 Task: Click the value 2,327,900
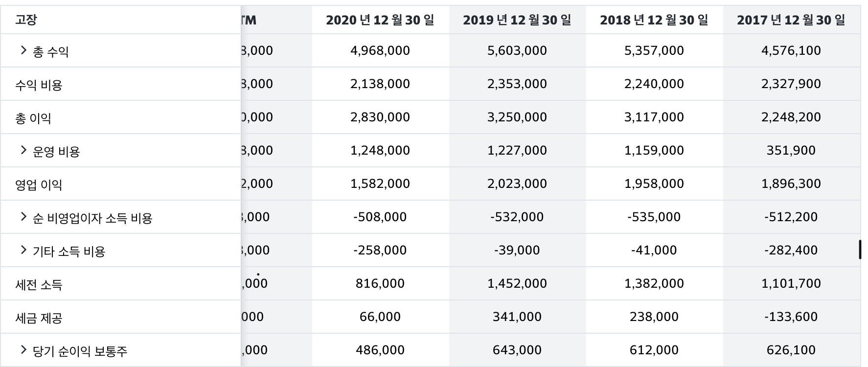(x=791, y=84)
